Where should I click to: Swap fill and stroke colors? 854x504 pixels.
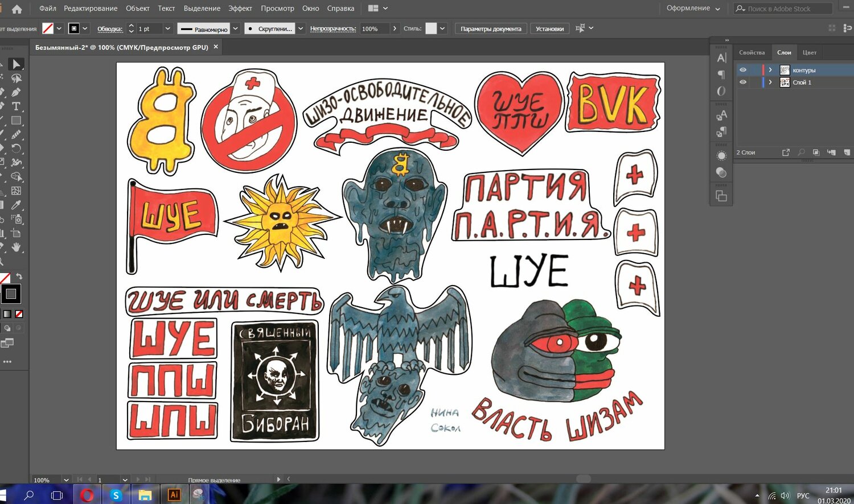pyautogui.click(x=19, y=276)
